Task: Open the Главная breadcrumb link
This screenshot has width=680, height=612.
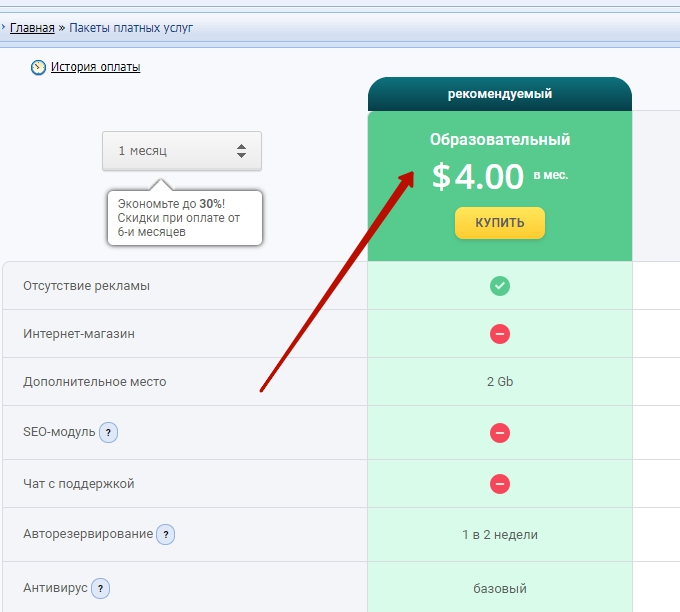Action: coord(32,28)
